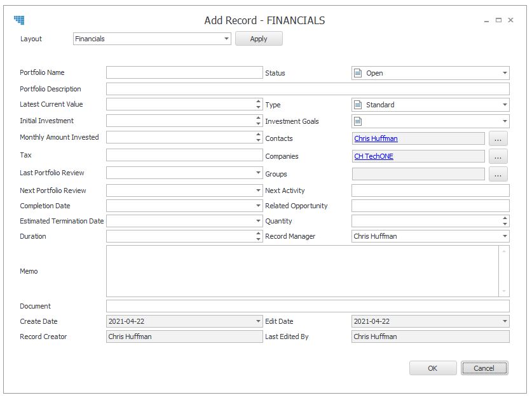Image resolution: width=532 pixels, height=400 pixels.
Task: Open the Last Portfolio Review date picker
Action: tap(258, 173)
